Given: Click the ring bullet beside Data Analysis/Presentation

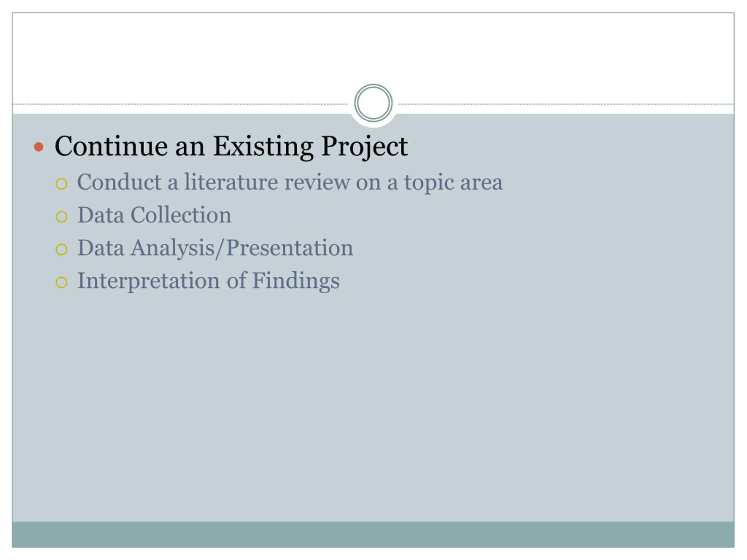Looking at the screenshot, I should pos(62,249).
